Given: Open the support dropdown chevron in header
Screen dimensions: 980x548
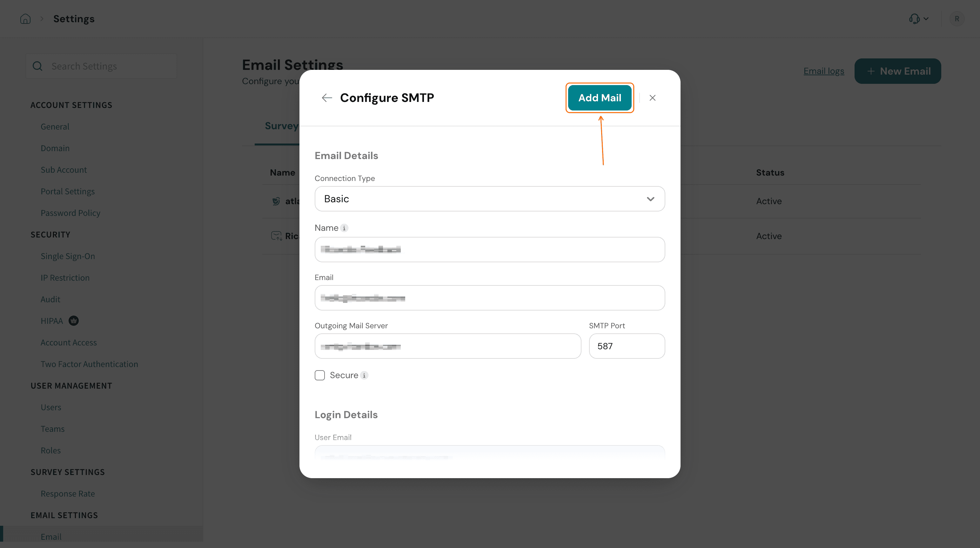Looking at the screenshot, I should click(926, 19).
